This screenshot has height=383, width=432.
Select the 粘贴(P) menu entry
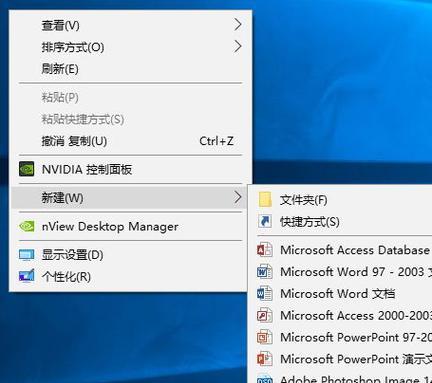click(x=130, y=97)
